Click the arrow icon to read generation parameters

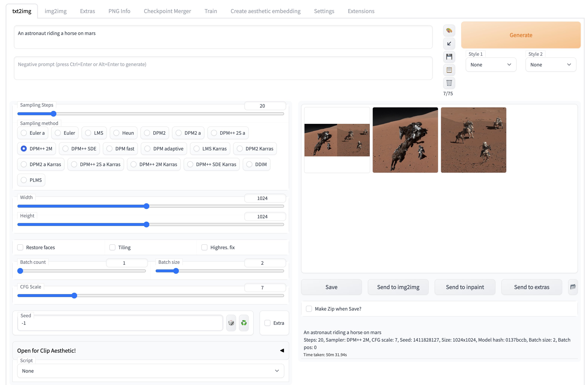pos(449,44)
